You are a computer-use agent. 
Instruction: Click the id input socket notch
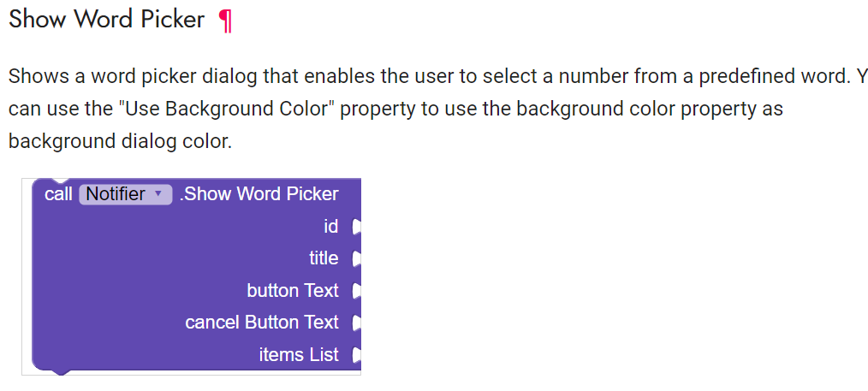pyautogui.click(x=355, y=227)
